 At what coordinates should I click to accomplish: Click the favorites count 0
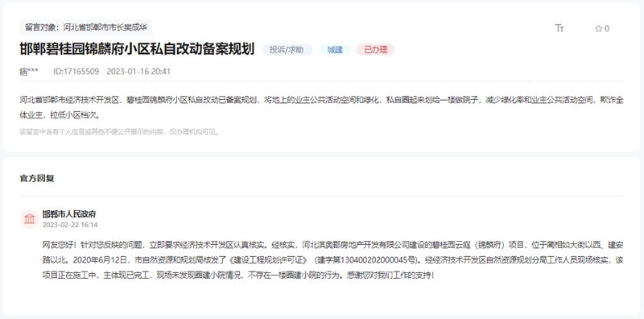tap(607, 28)
